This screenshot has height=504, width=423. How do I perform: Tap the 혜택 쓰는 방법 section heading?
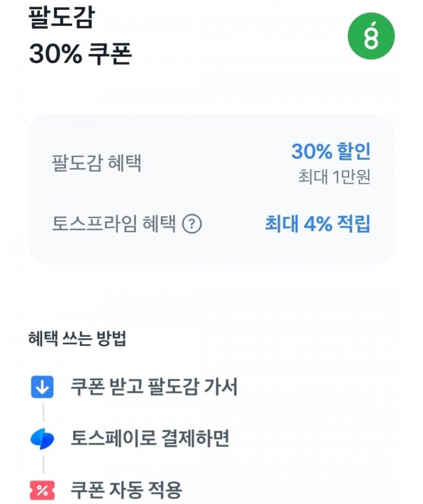tap(77, 340)
